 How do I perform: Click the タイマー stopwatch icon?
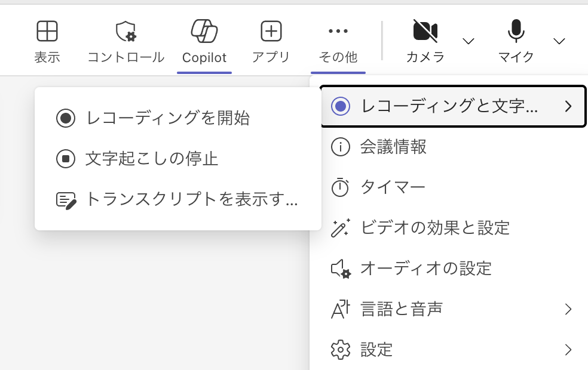341,187
